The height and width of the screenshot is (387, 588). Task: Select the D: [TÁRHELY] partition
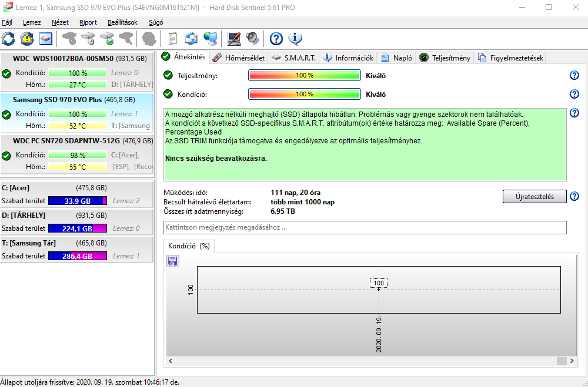pos(77,222)
